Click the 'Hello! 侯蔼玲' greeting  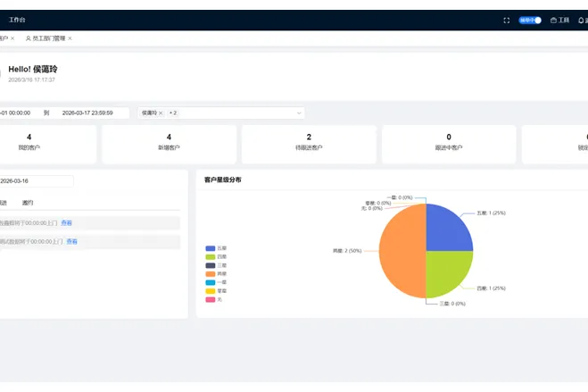(33, 69)
